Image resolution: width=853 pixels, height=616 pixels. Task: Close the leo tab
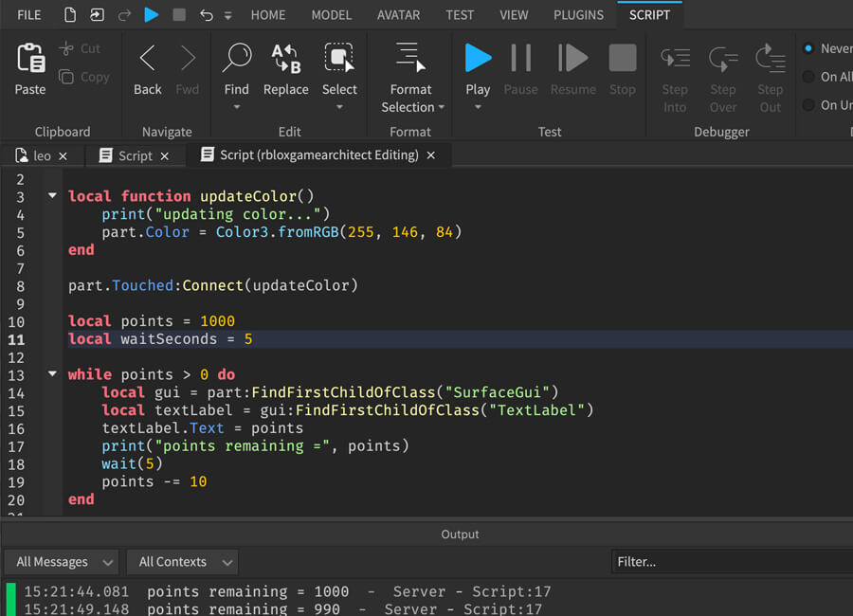pyautogui.click(x=64, y=156)
